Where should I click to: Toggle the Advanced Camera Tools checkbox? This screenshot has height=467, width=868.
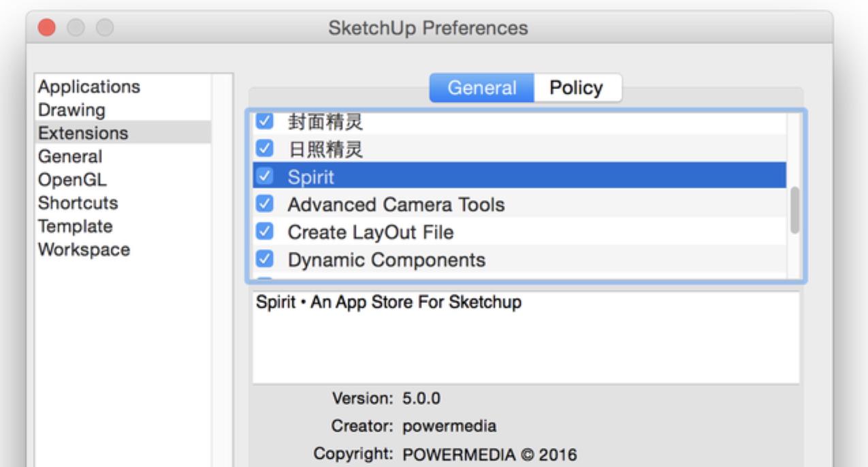(266, 204)
